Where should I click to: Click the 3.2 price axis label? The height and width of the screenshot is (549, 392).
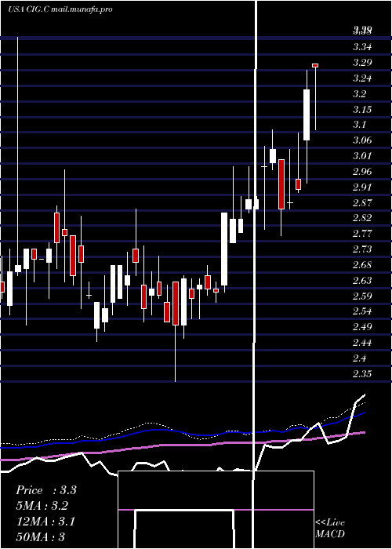tap(359, 94)
